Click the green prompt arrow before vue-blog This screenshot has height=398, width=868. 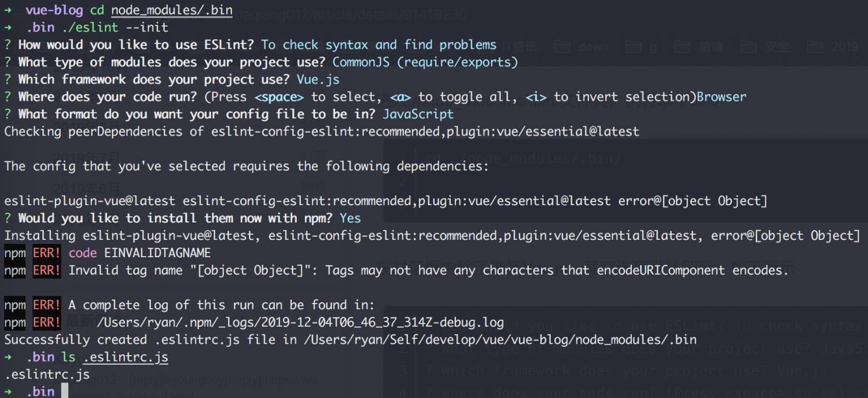click(8, 10)
